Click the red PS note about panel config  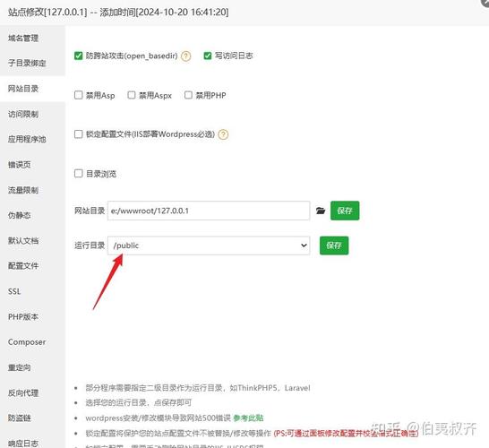(x=346, y=434)
